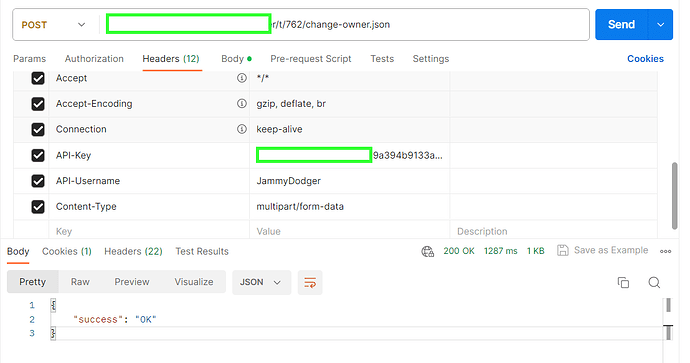Click the empty Key field in headers table

(149, 231)
